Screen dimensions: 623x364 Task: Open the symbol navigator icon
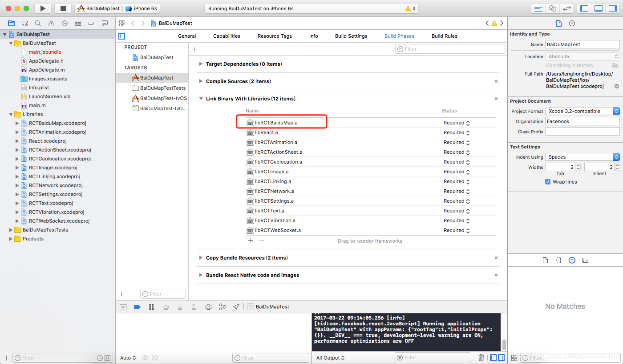tap(25, 23)
